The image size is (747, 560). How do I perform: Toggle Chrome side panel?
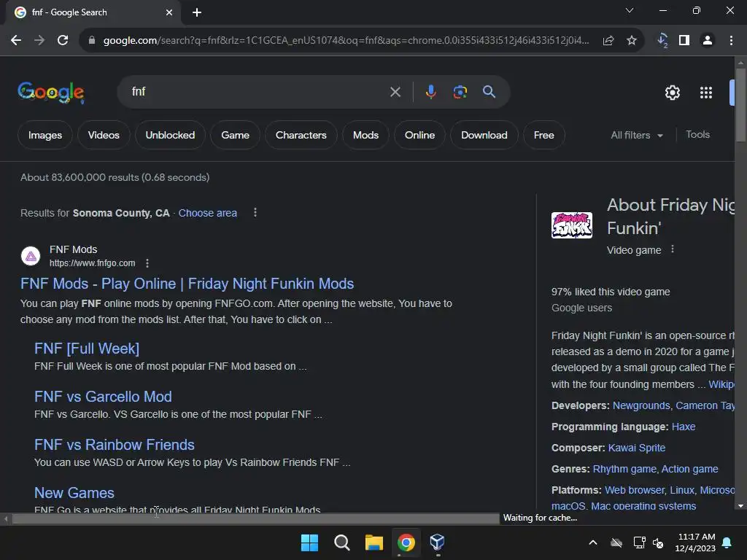(x=684, y=41)
